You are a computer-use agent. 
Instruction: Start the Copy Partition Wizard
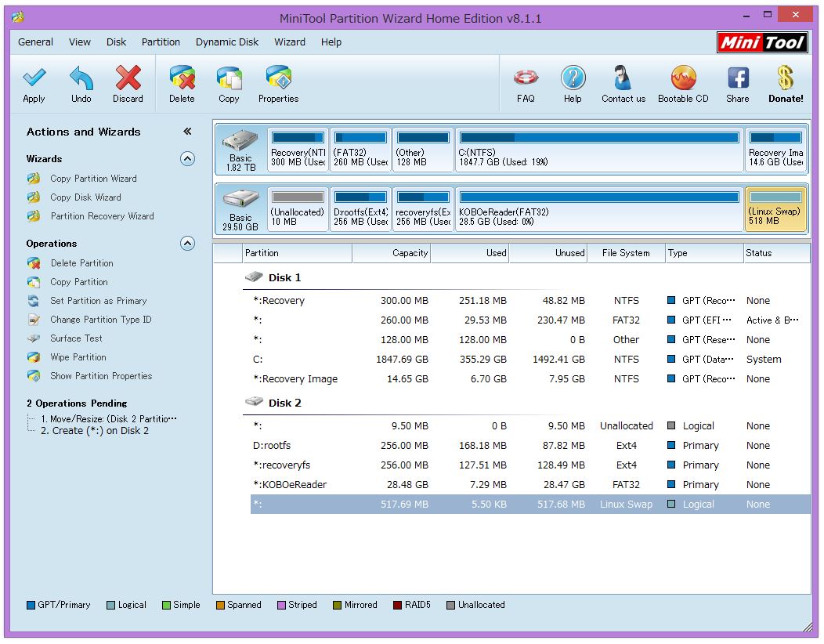93,179
